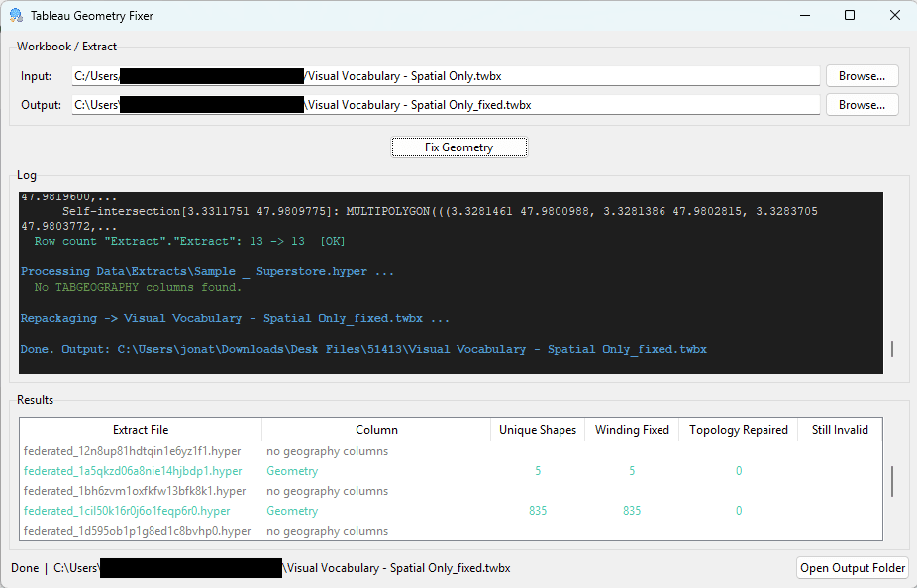
Task: Click Unique Shapes value 835
Action: pos(538,511)
